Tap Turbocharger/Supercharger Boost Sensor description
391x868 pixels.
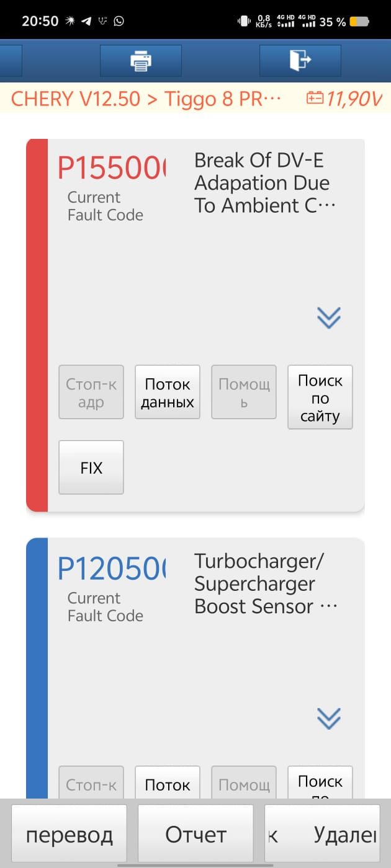pyautogui.click(x=264, y=583)
